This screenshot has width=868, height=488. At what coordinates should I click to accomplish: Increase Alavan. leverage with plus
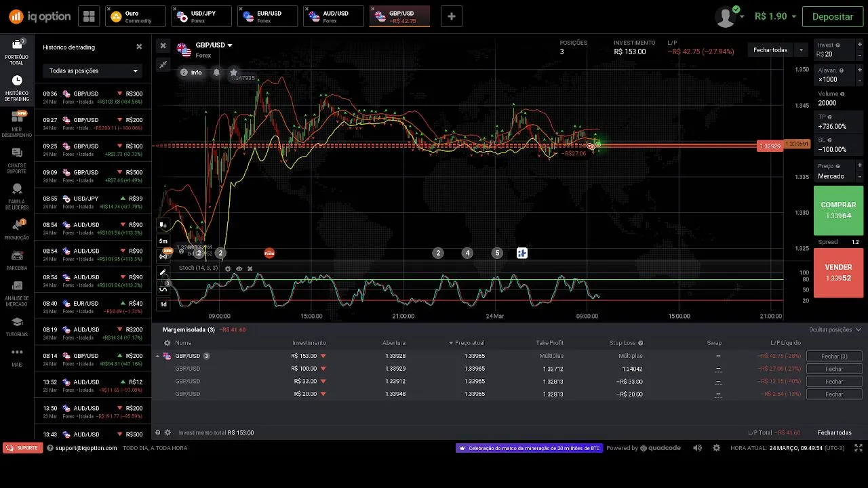(x=860, y=69)
